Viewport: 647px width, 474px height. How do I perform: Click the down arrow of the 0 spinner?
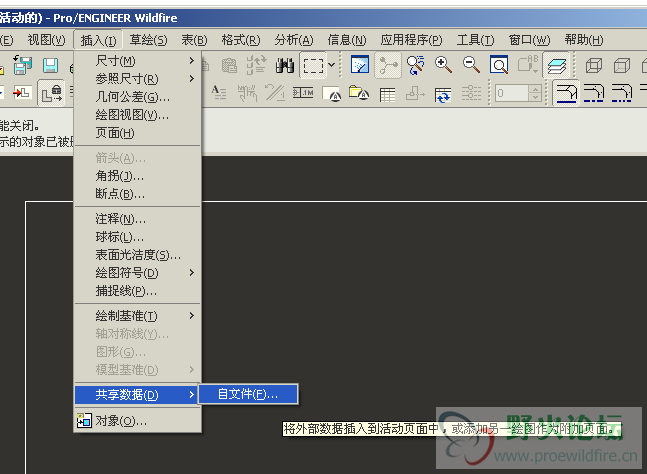[535, 97]
